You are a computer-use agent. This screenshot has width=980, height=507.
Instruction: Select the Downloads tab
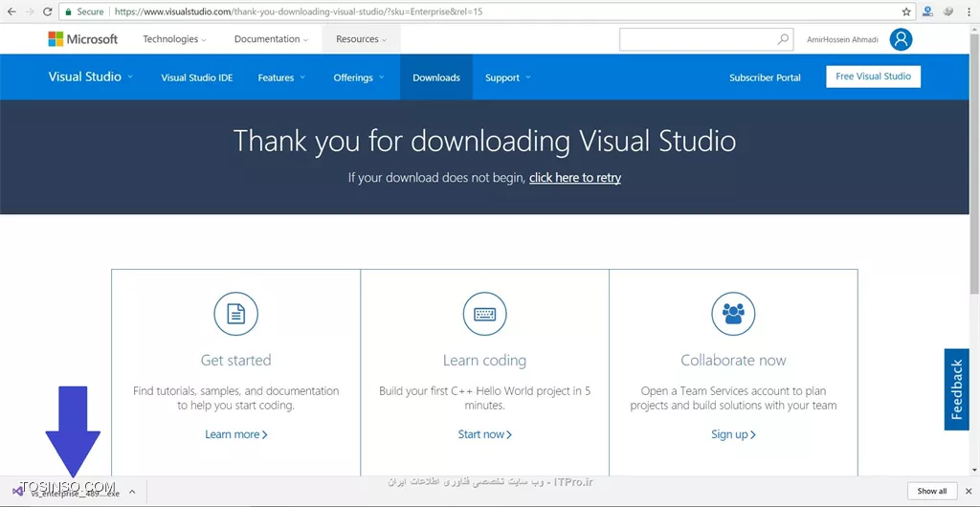436,77
